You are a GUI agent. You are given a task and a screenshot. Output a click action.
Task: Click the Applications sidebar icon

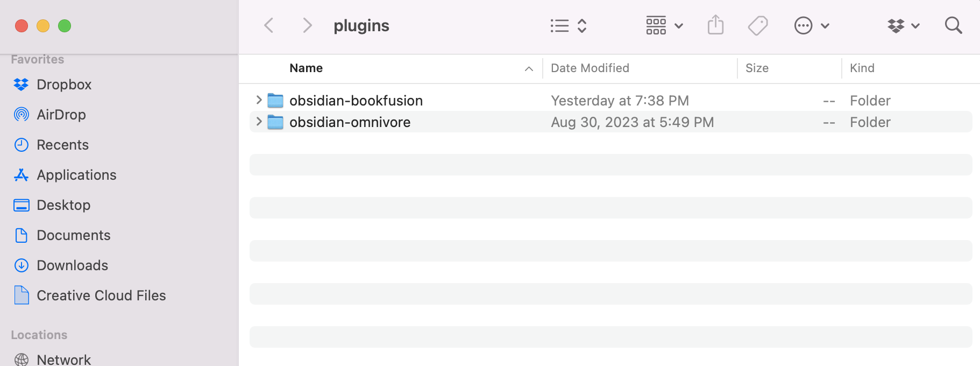coord(20,174)
